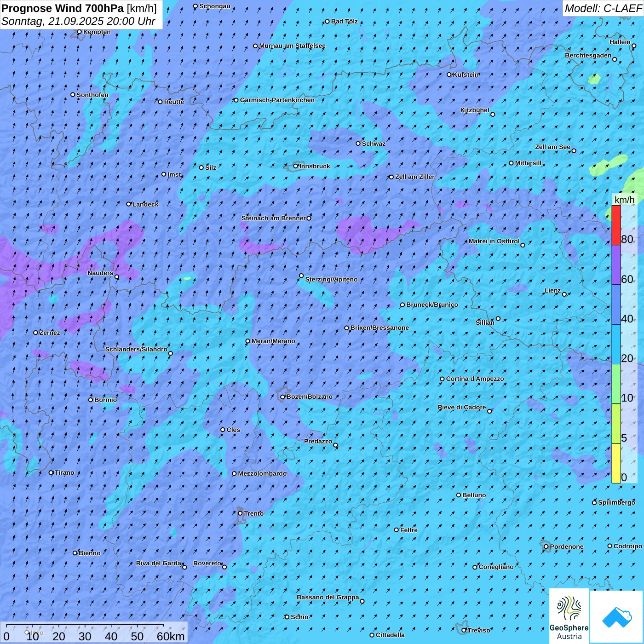This screenshot has width=644, height=644.
Task: Click the Bassano del Grappa label
Action: pyautogui.click(x=328, y=598)
